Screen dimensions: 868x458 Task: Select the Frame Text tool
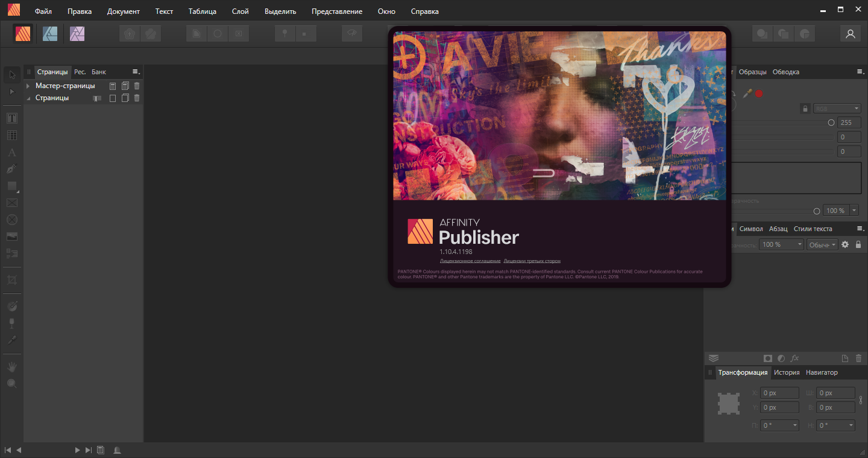(12, 118)
